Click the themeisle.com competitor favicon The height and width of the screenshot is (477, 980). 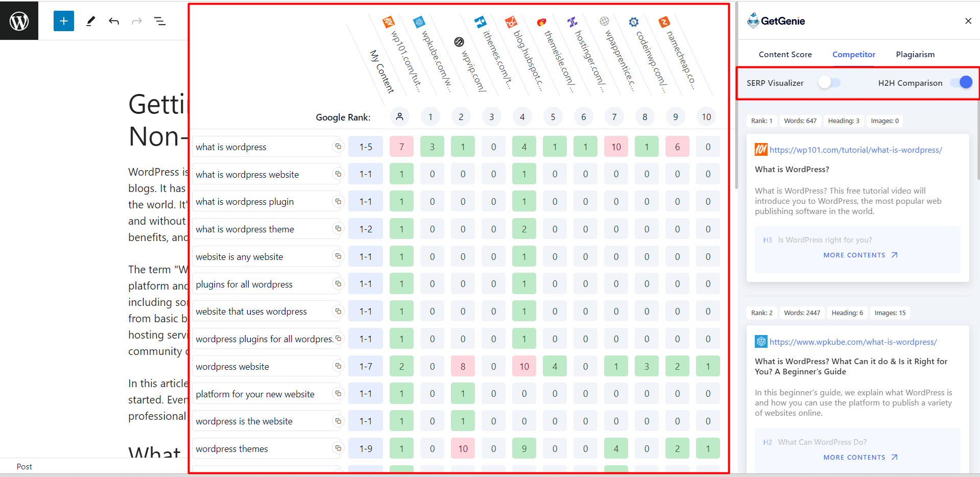click(542, 22)
